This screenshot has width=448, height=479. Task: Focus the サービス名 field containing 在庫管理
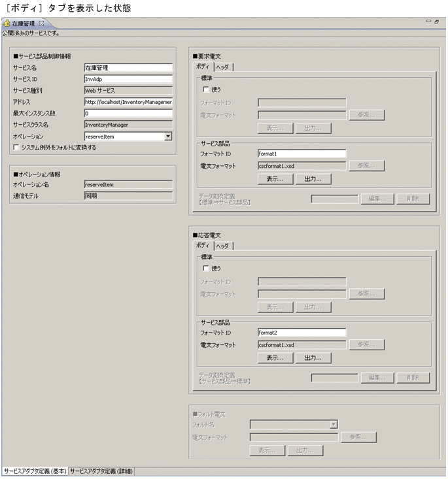128,67
